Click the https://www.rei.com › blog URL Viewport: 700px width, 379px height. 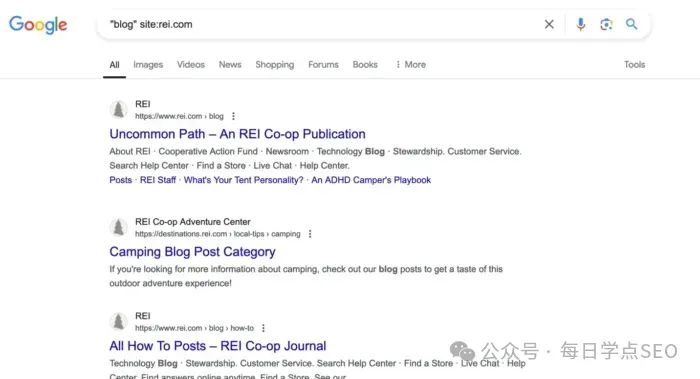click(x=179, y=116)
